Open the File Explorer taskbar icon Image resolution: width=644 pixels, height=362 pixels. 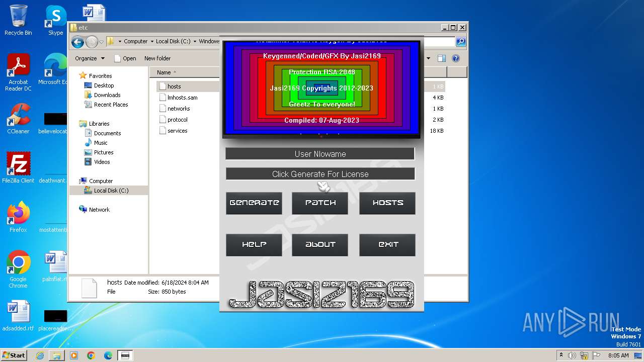tap(57, 355)
